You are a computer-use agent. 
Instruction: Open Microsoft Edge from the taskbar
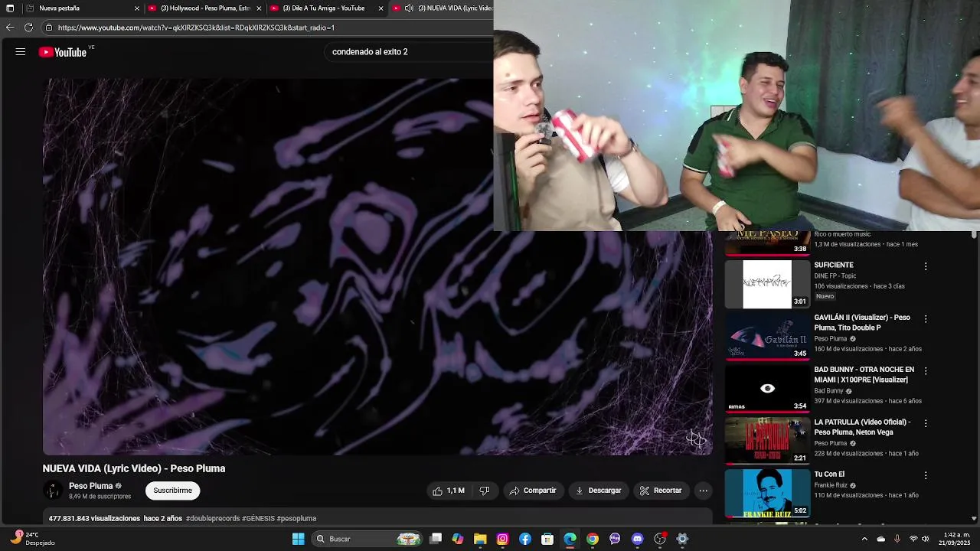pos(570,539)
